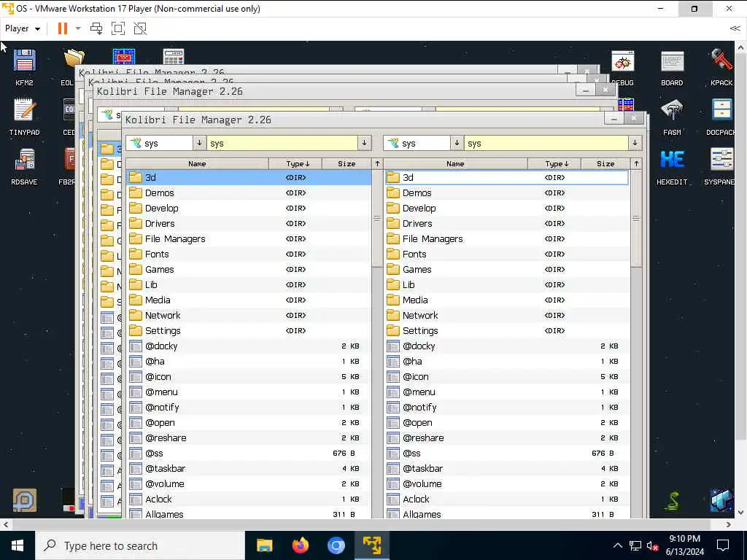Click VMware Player taskbar icon
This screenshot has height=560, width=747.
(x=371, y=545)
